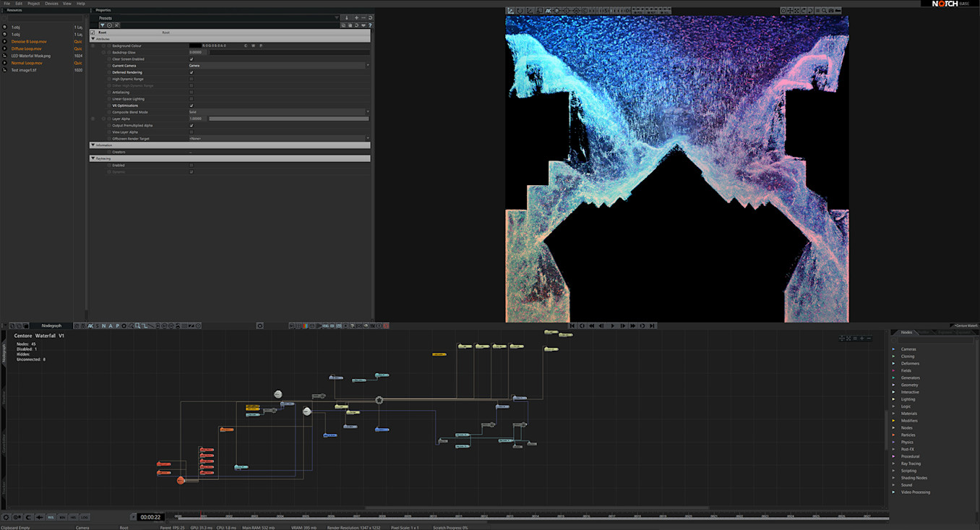980x530 pixels.
Task: Enable the High Dynamic Range checkbox
Action: [x=192, y=79]
